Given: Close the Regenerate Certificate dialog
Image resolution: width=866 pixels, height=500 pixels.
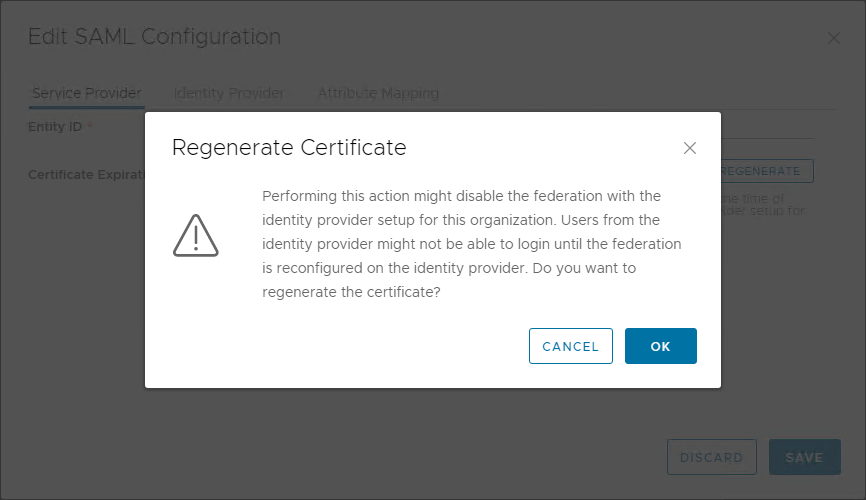Looking at the screenshot, I should pos(689,148).
